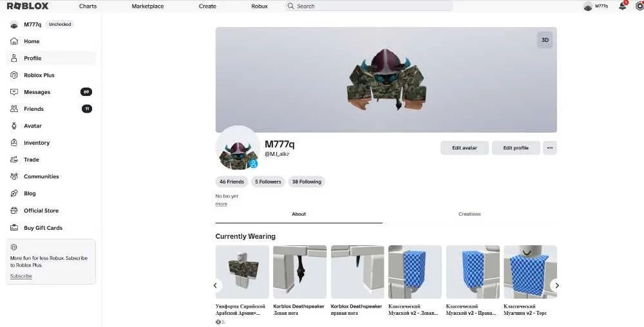Viewport: 644px width, 327px height.
Task: Click the Trade arrows icon in sidebar
Action: coord(14,160)
